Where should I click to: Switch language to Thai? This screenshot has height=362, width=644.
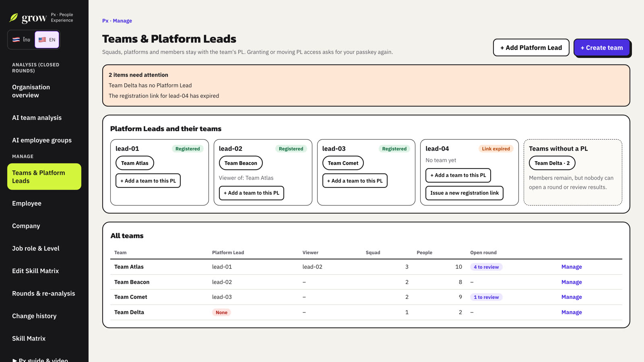point(21,40)
